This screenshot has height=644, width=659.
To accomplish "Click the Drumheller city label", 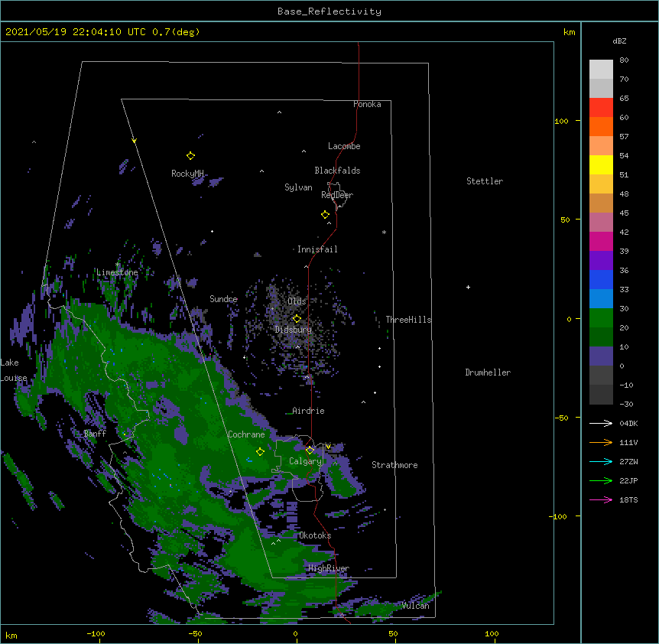I will coord(488,372).
